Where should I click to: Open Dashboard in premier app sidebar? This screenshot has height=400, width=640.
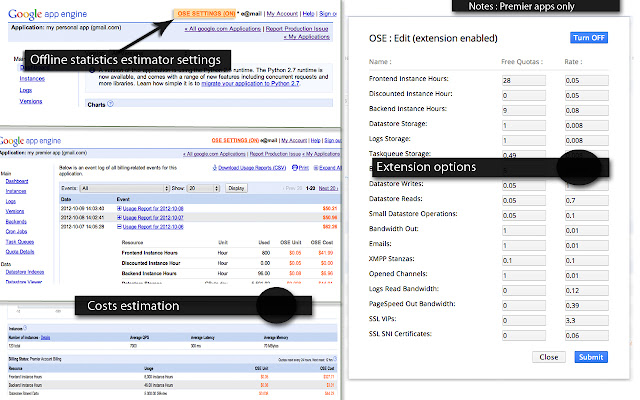pyautogui.click(x=17, y=181)
